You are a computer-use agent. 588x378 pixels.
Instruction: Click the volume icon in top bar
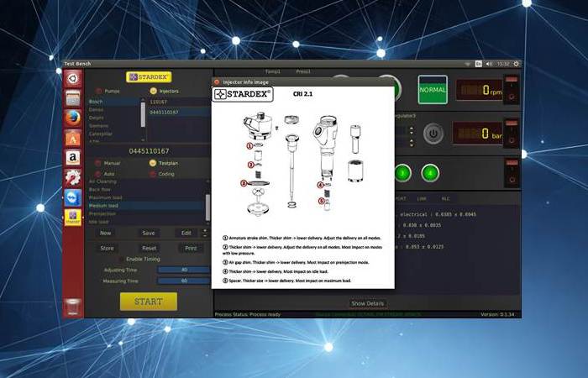click(491, 64)
